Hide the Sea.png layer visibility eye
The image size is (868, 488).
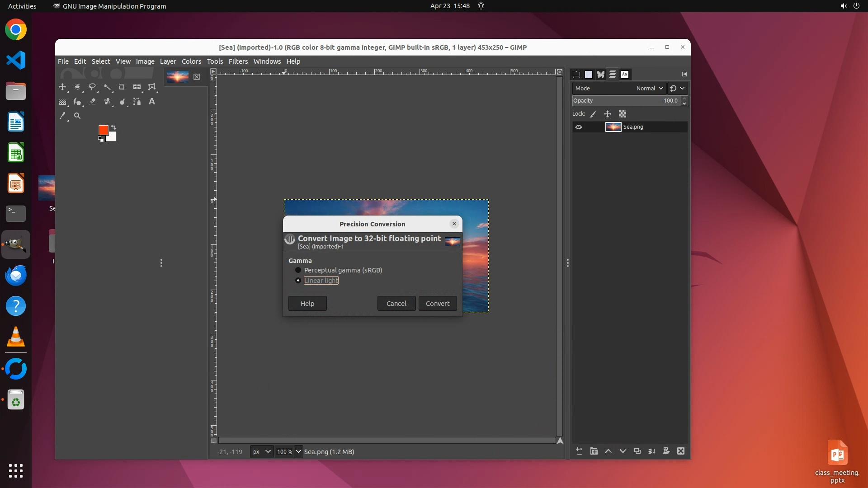(x=579, y=127)
